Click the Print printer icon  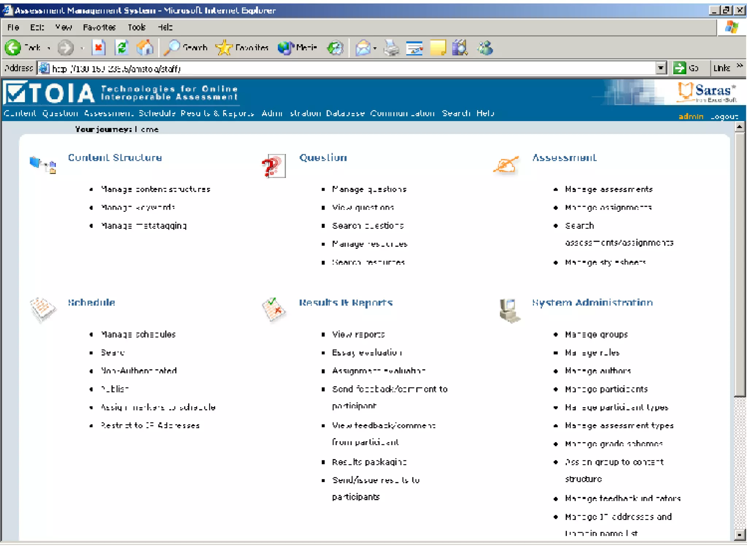point(391,48)
